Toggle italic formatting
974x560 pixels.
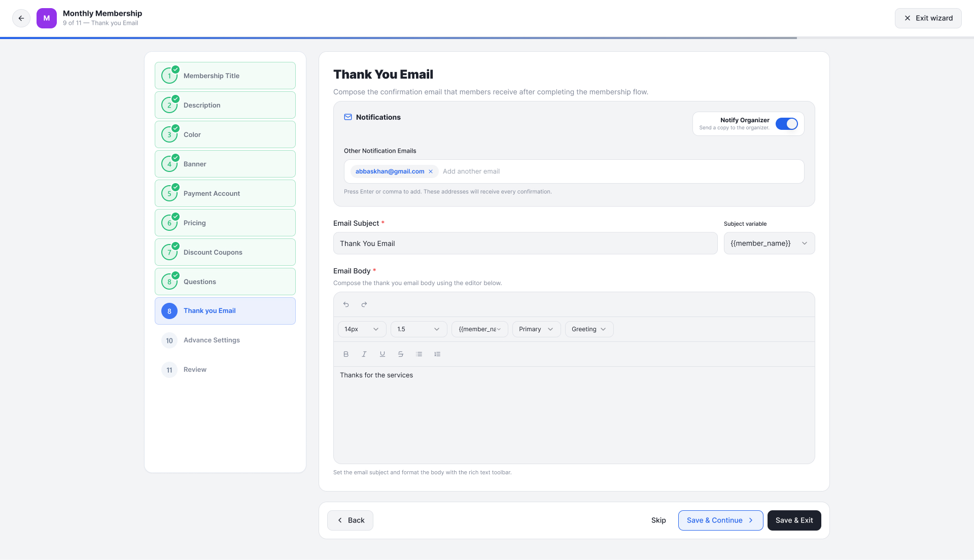364,354
